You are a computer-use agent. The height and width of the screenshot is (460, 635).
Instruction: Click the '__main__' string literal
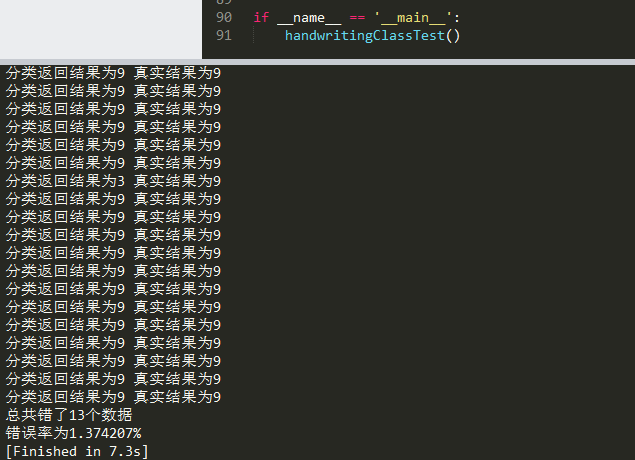click(x=413, y=17)
